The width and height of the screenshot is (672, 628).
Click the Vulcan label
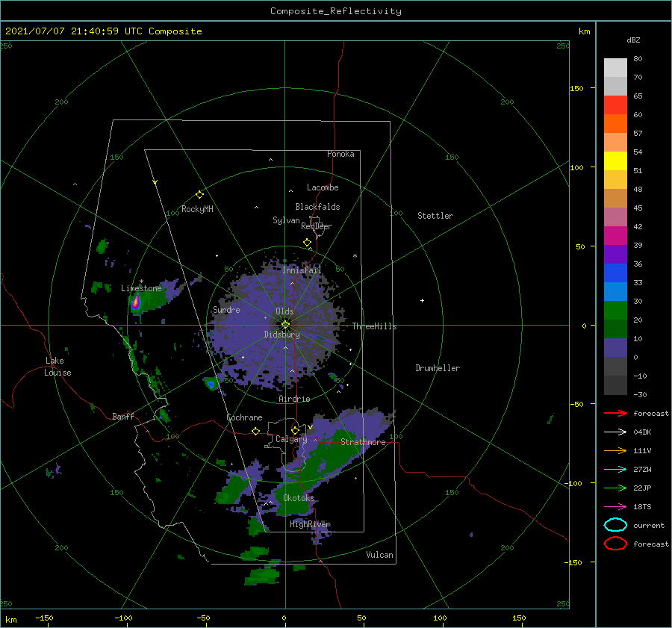(379, 555)
